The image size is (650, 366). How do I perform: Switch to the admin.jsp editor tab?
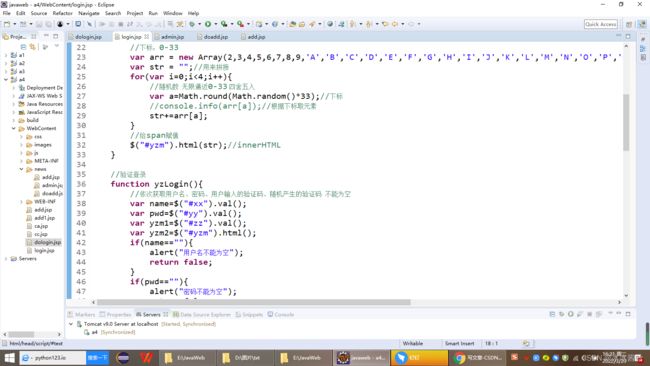coord(172,37)
